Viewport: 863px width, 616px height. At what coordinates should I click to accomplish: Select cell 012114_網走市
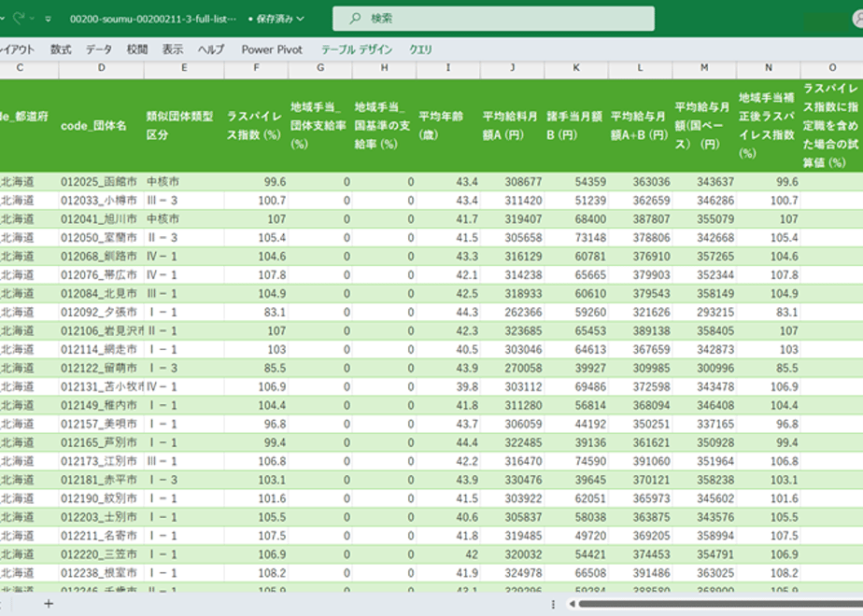tap(101, 349)
